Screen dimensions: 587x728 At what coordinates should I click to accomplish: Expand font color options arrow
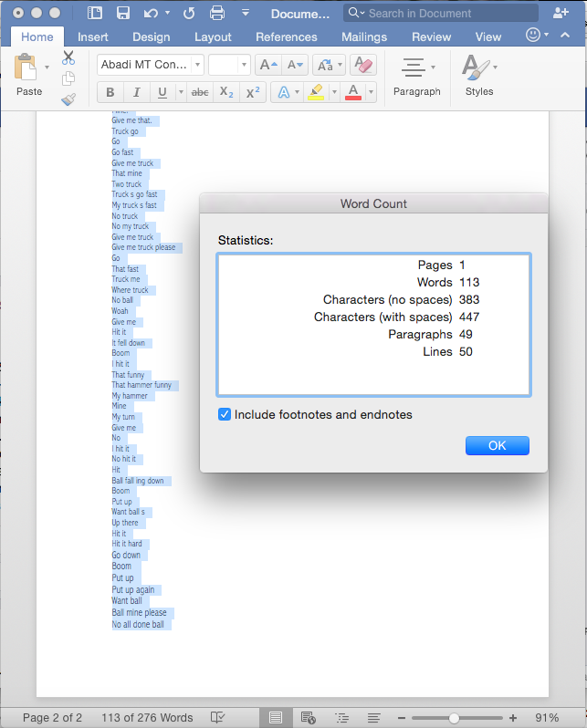point(371,92)
